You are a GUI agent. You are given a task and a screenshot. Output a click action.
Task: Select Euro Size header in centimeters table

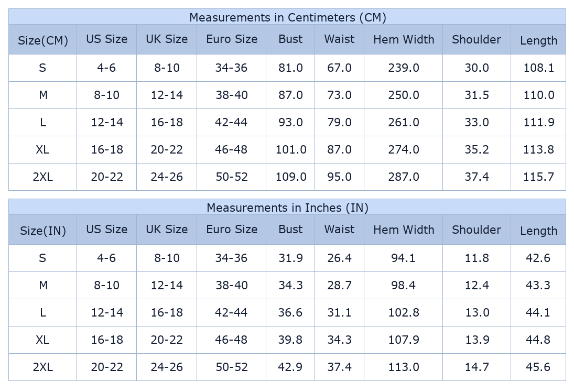[x=231, y=39]
